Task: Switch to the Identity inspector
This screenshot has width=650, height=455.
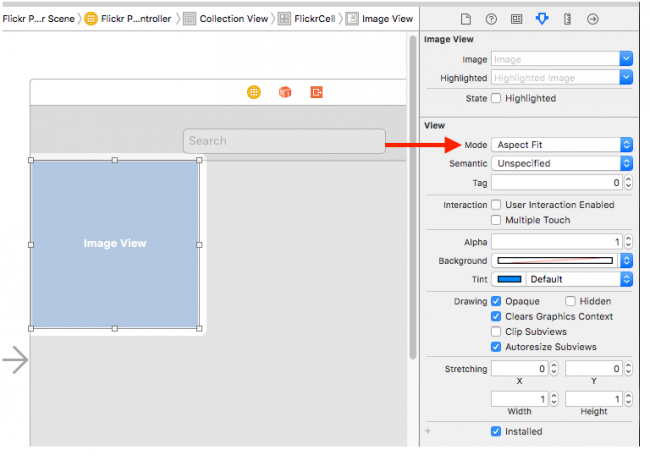Action: 516,19
